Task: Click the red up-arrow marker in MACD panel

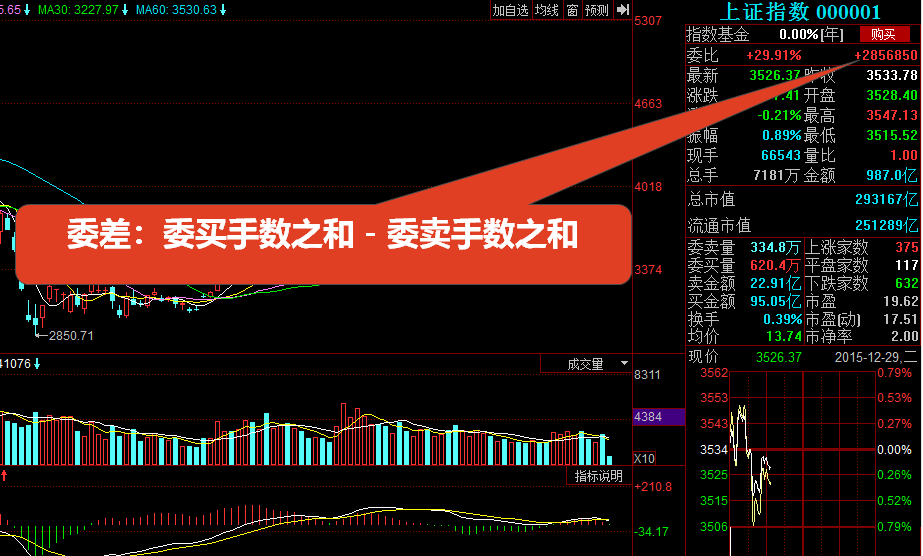Action: [4, 475]
